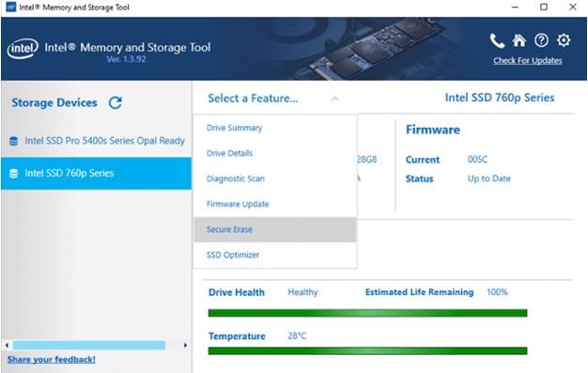588x373 pixels.
Task: Click the scrollbar left arrow
Action: pyautogui.click(x=7, y=345)
